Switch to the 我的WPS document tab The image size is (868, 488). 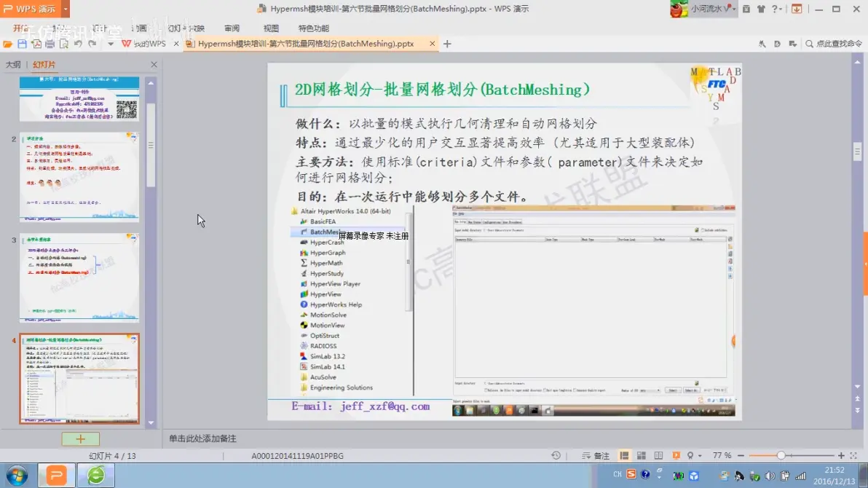[x=144, y=44]
